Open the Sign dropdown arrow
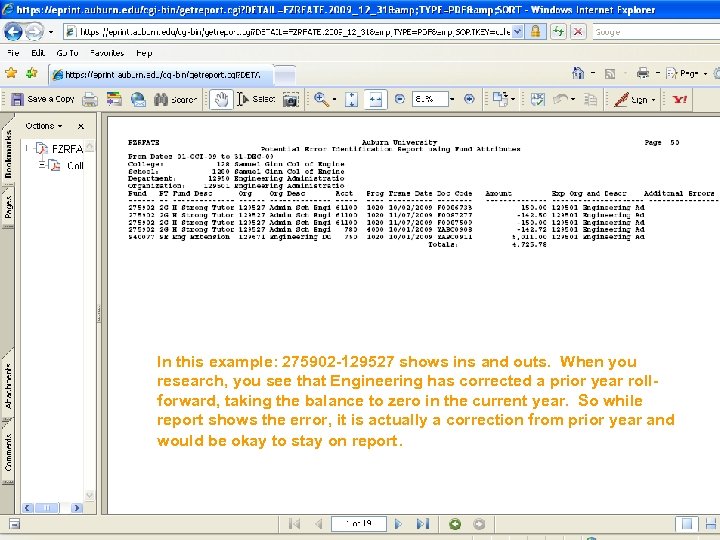720x540 pixels. pos(653,100)
